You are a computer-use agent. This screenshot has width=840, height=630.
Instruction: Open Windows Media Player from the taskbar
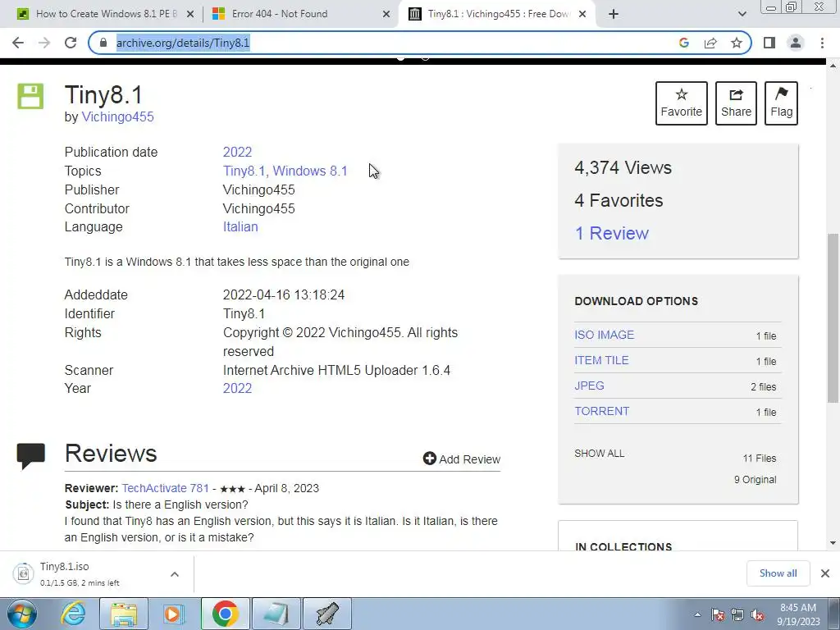[x=174, y=614]
